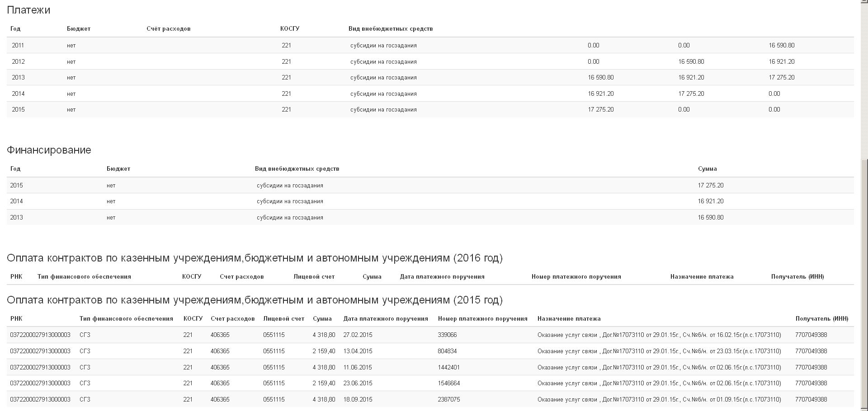The width and height of the screenshot is (868, 411).
Task: Click sum 17 275.20 in Финансирование table
Action: coord(711,185)
